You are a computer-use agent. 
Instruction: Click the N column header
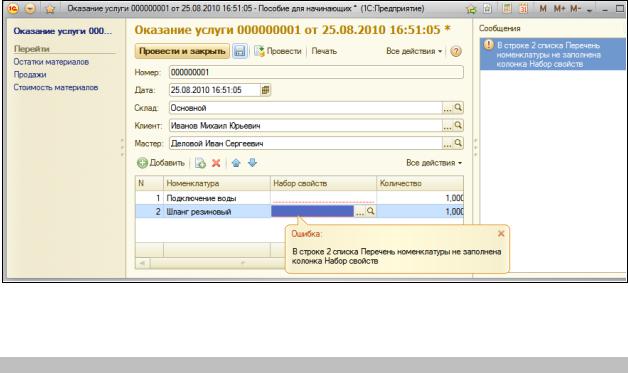(149, 183)
